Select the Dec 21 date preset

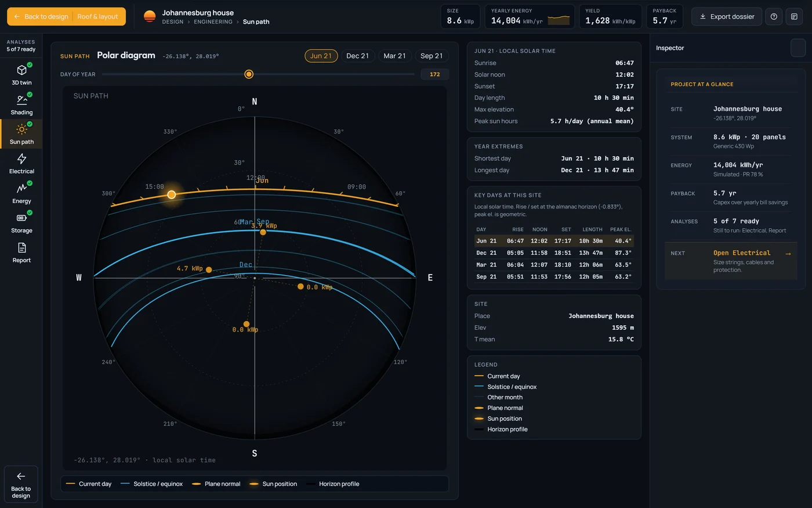tap(357, 56)
